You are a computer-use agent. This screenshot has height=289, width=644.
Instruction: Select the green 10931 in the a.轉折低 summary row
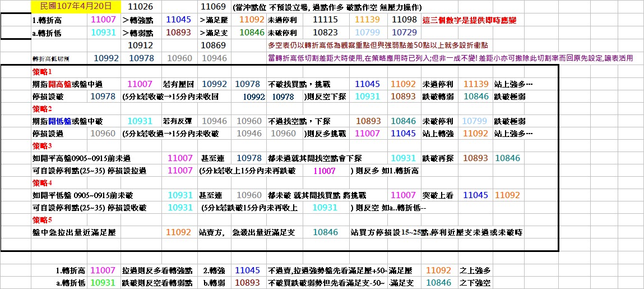click(103, 283)
